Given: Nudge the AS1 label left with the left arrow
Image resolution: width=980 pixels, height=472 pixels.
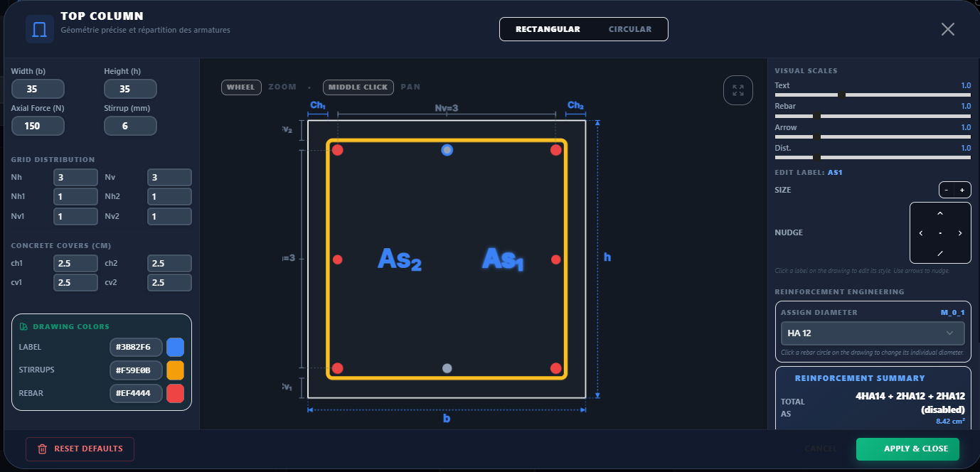Looking at the screenshot, I should (x=921, y=232).
